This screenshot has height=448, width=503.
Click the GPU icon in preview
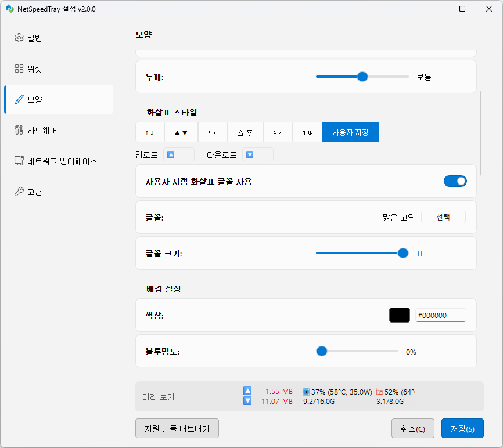[x=379, y=392]
